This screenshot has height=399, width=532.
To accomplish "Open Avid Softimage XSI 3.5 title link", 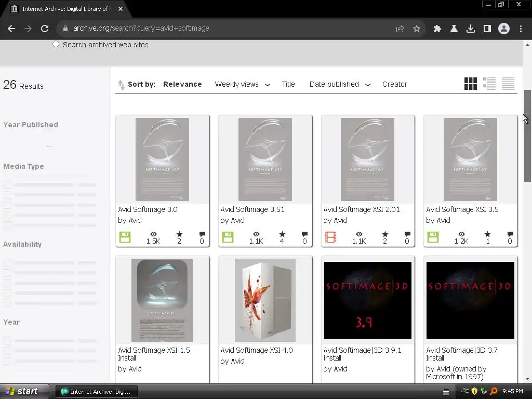I will 462,209.
